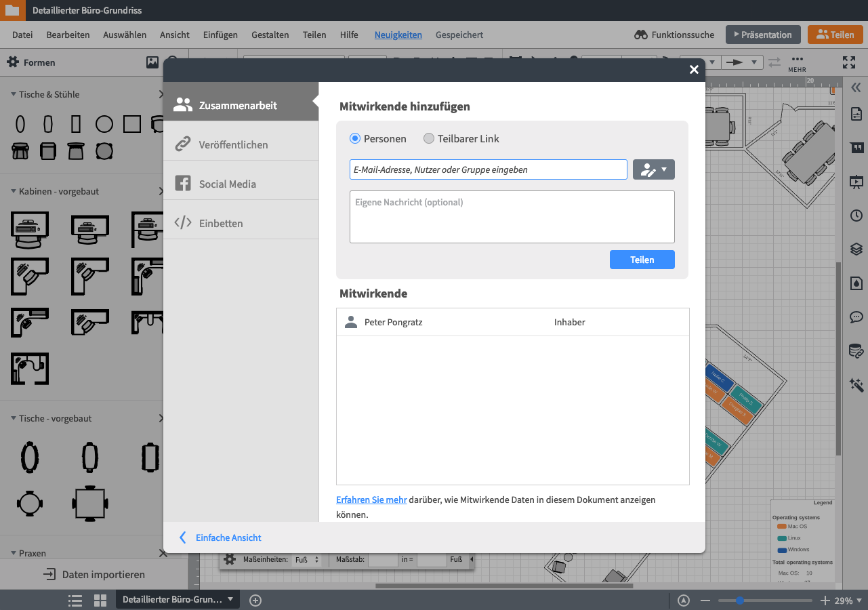Image resolution: width=868 pixels, height=610 pixels.
Task: Select the Personen radio button
Action: [x=355, y=139]
